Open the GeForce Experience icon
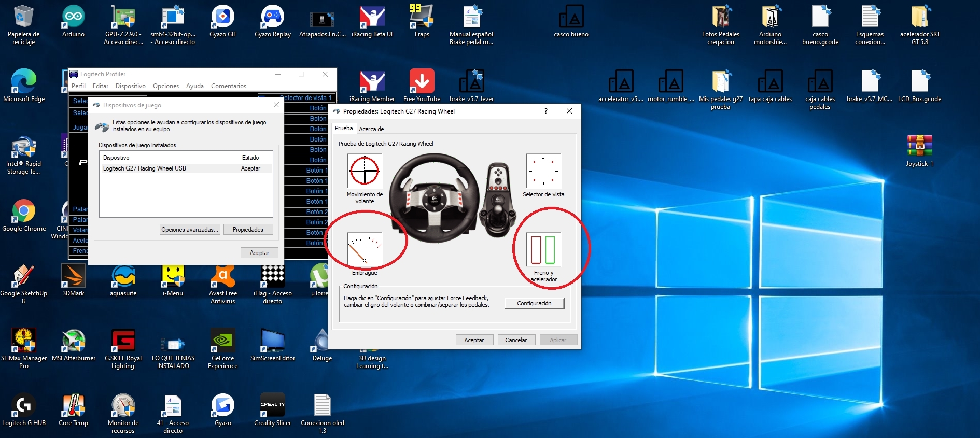The width and height of the screenshot is (980, 438). pyautogui.click(x=223, y=341)
